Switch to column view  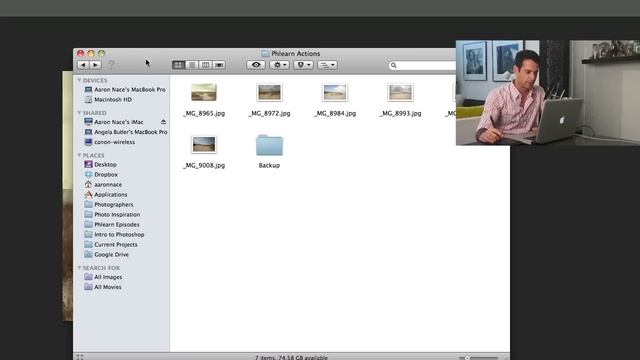[205, 65]
